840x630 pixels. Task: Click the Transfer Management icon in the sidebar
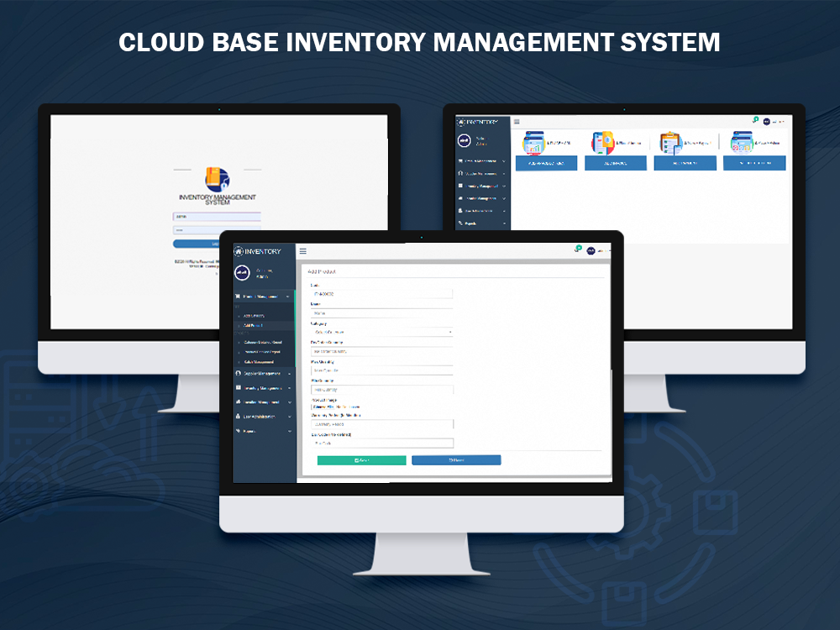pos(237,400)
